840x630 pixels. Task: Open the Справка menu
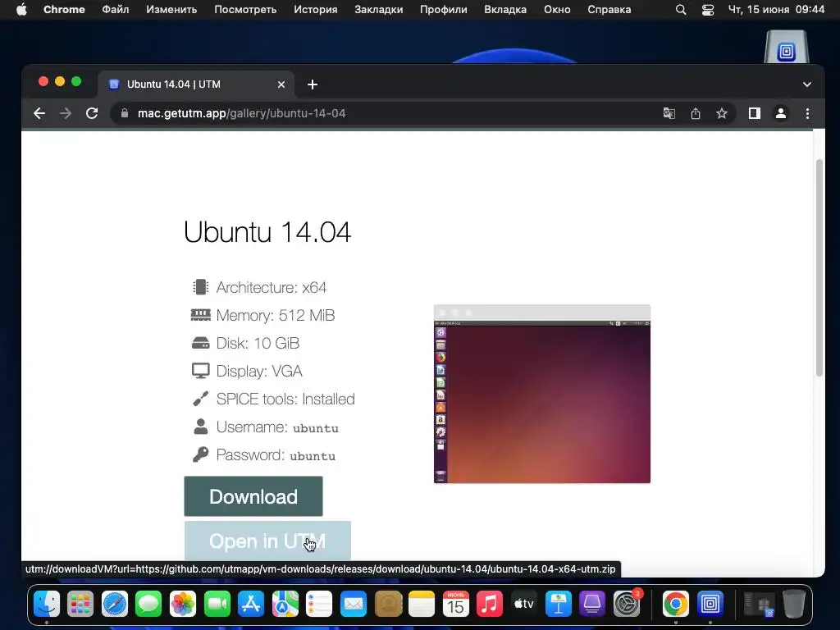609,9
